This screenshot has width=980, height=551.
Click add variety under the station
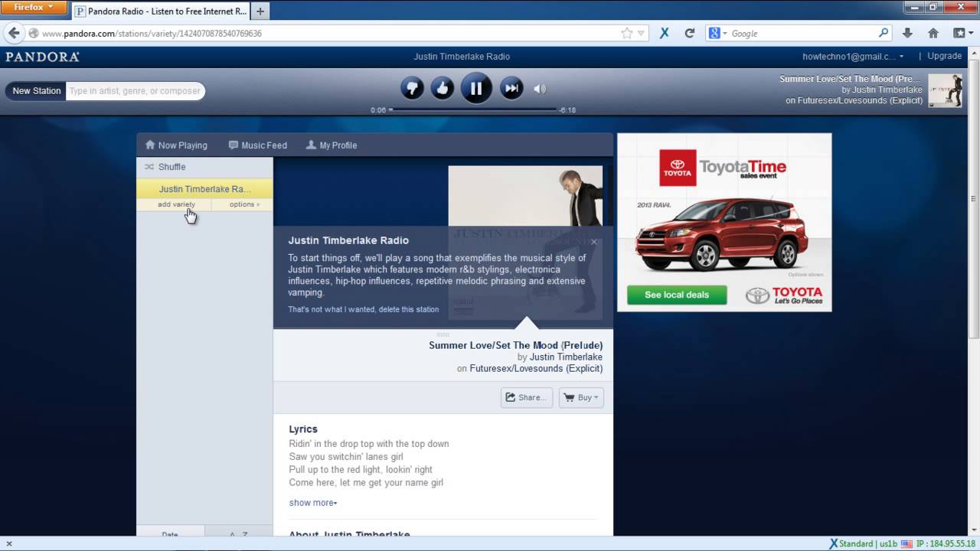tap(176, 204)
